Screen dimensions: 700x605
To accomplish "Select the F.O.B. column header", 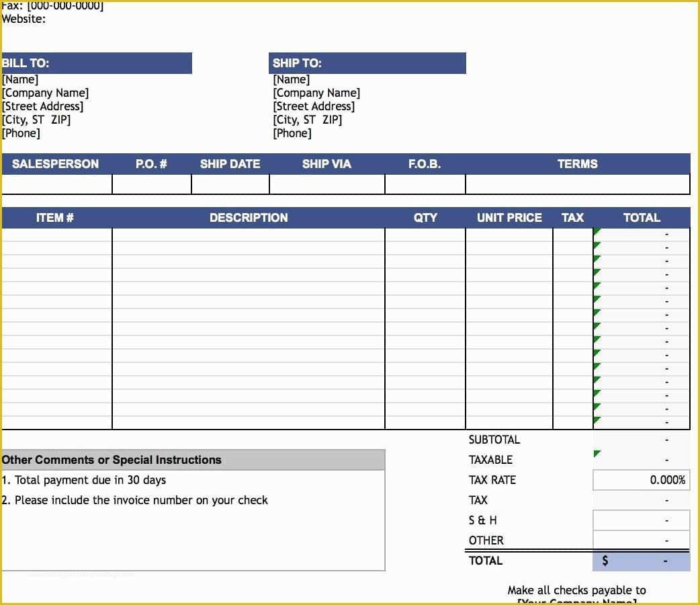I will [x=425, y=164].
